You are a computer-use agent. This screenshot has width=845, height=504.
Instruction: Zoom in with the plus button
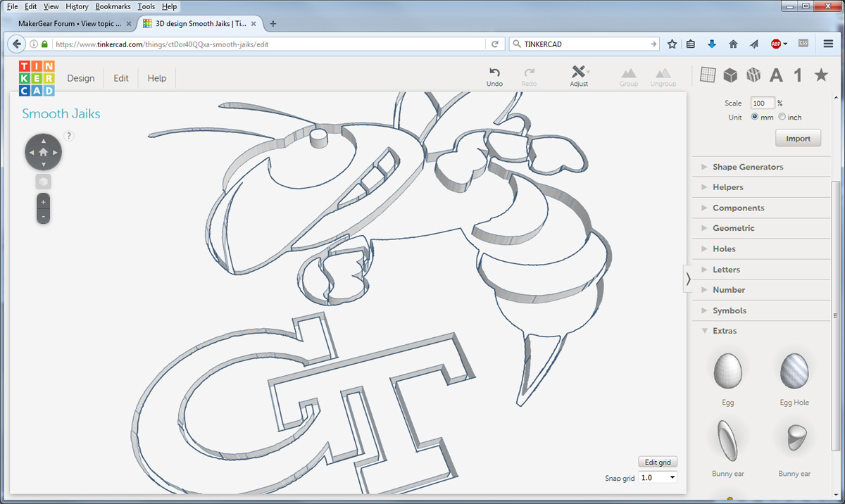(x=44, y=202)
